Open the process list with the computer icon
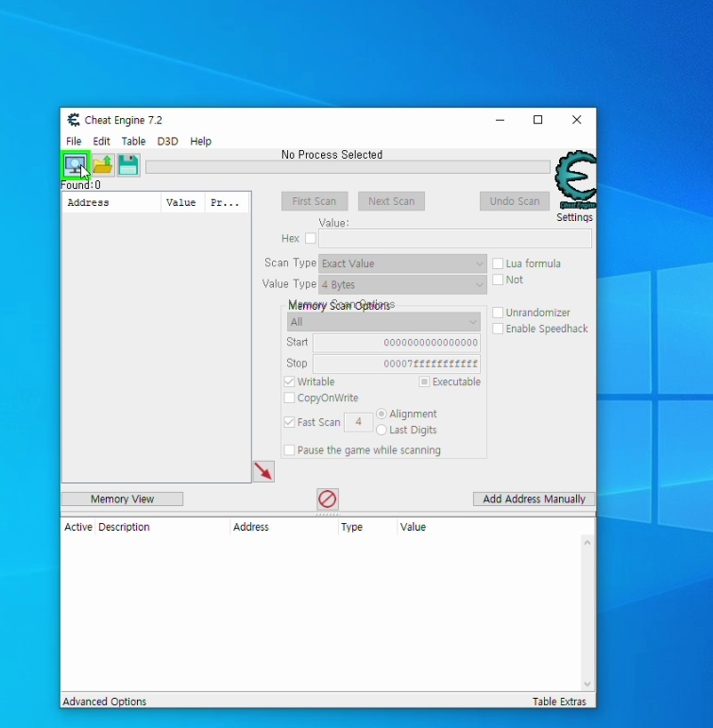This screenshot has width=713, height=728. point(76,165)
